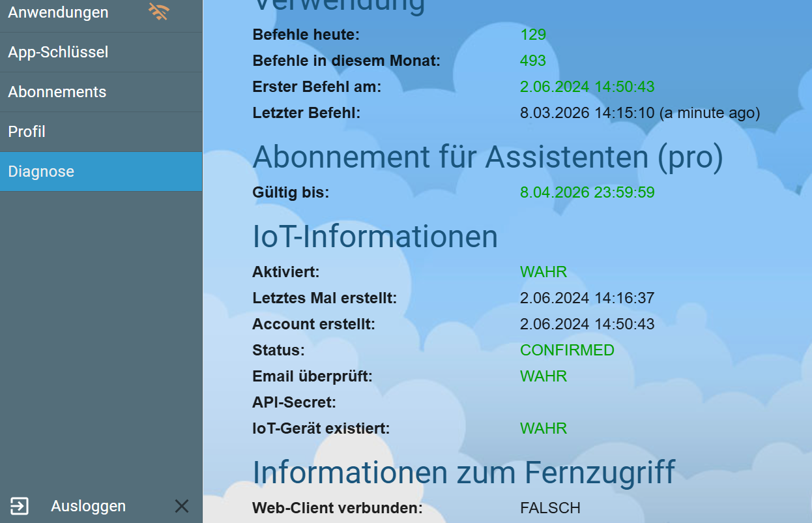Screen dimensions: 812x523
Task: Click the FALSCH value for Web-Client verbunden
Action: (550, 508)
